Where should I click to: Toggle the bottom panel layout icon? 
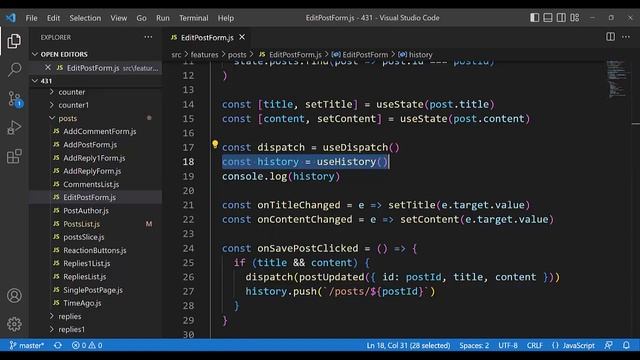click(548, 18)
